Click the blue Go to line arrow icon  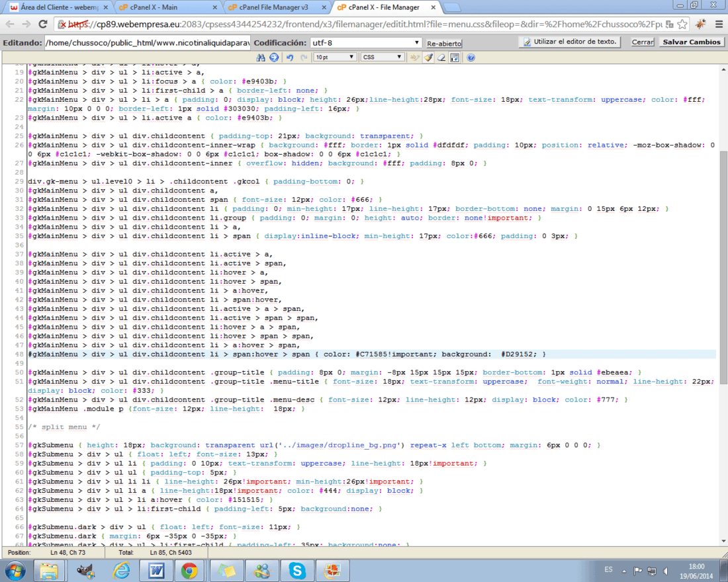click(274, 58)
